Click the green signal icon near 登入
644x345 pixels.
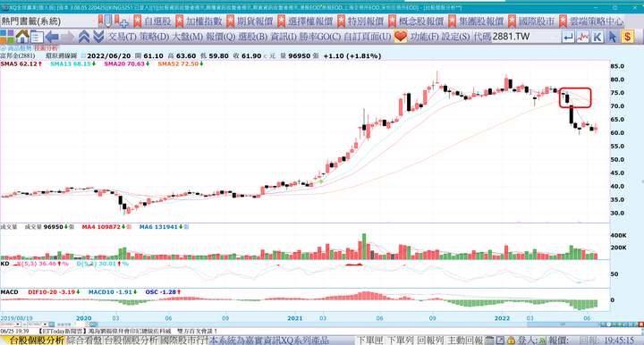pyautogui.click(x=542, y=340)
